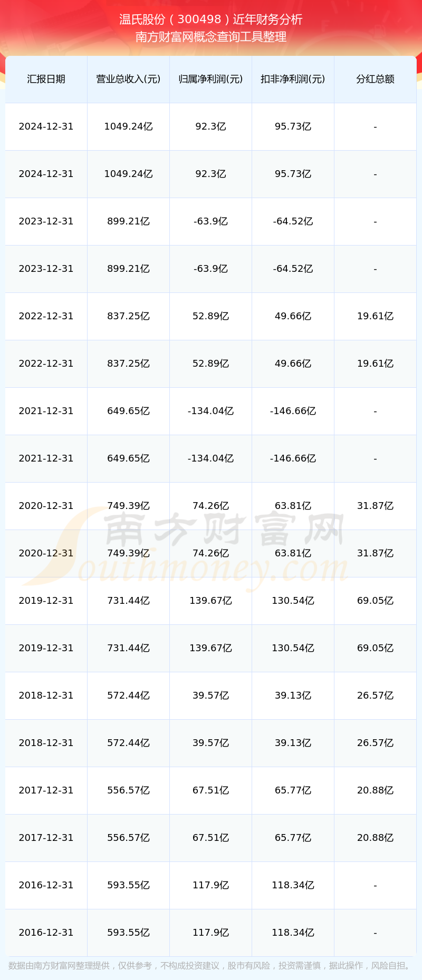This screenshot has width=422, height=980.
Task: Click the first -134.04亿 net profit cell
Action: coord(210,411)
